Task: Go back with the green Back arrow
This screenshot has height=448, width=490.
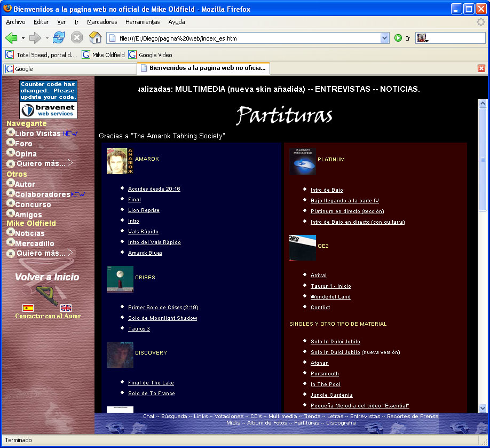Action: click(11, 38)
